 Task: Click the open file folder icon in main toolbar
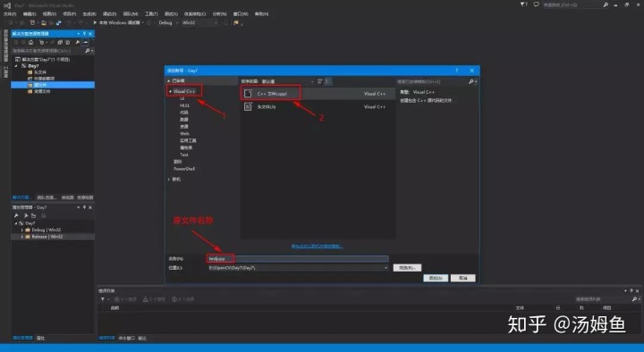pos(44,22)
